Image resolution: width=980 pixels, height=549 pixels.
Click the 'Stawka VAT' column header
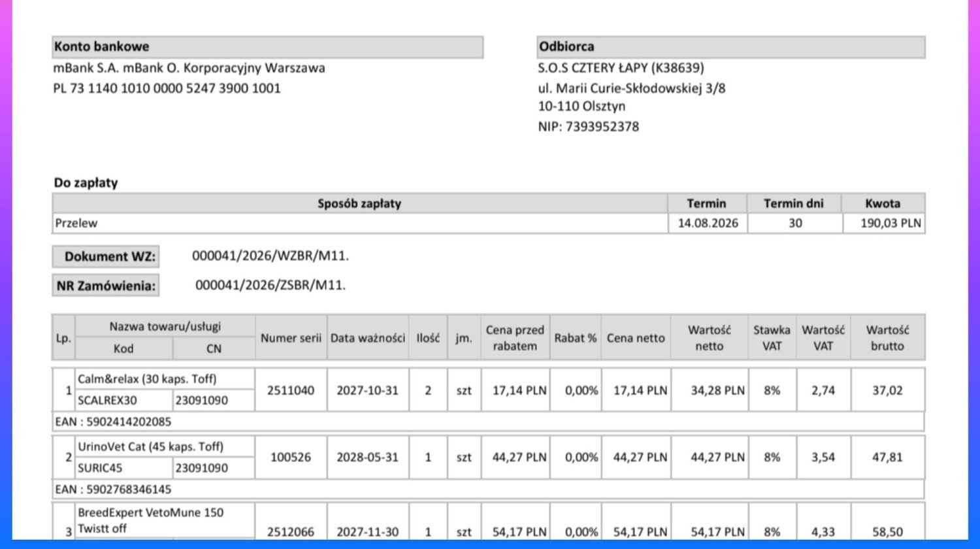(772, 338)
